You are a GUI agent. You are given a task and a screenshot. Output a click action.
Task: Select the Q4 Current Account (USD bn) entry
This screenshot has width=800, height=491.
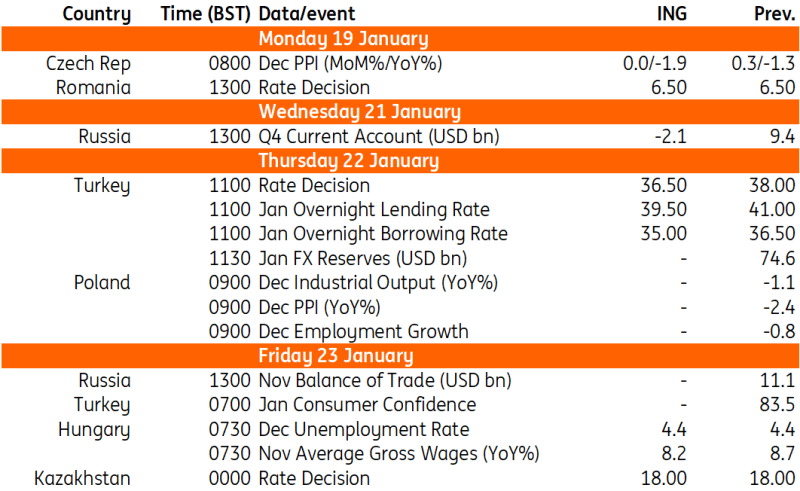(379, 137)
